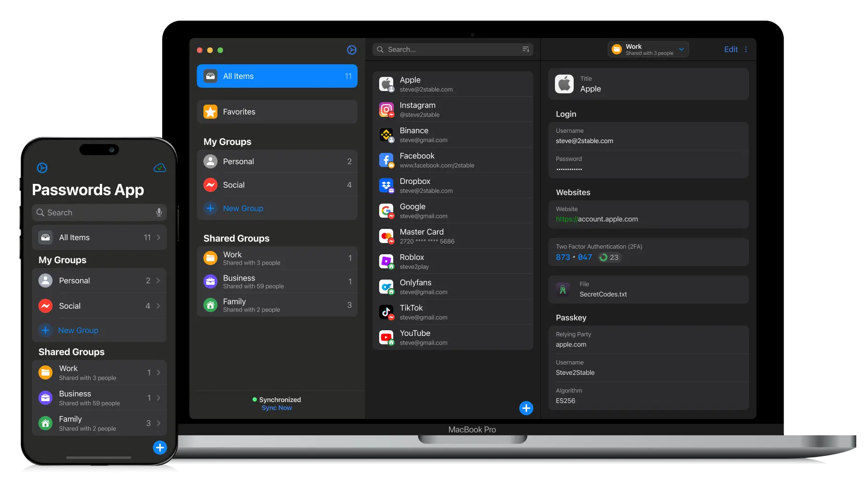Screen dimensions: 868x486
Task: Expand Personal group chevron on phone
Action: coord(158,281)
